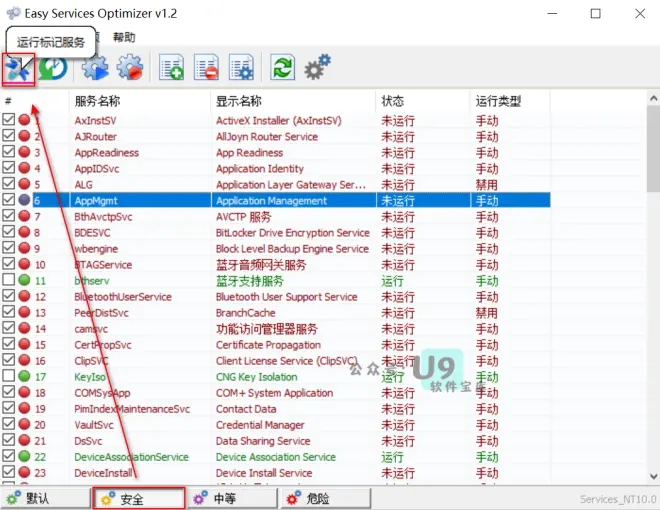Click the list icon with green plus

pyautogui.click(x=171, y=67)
